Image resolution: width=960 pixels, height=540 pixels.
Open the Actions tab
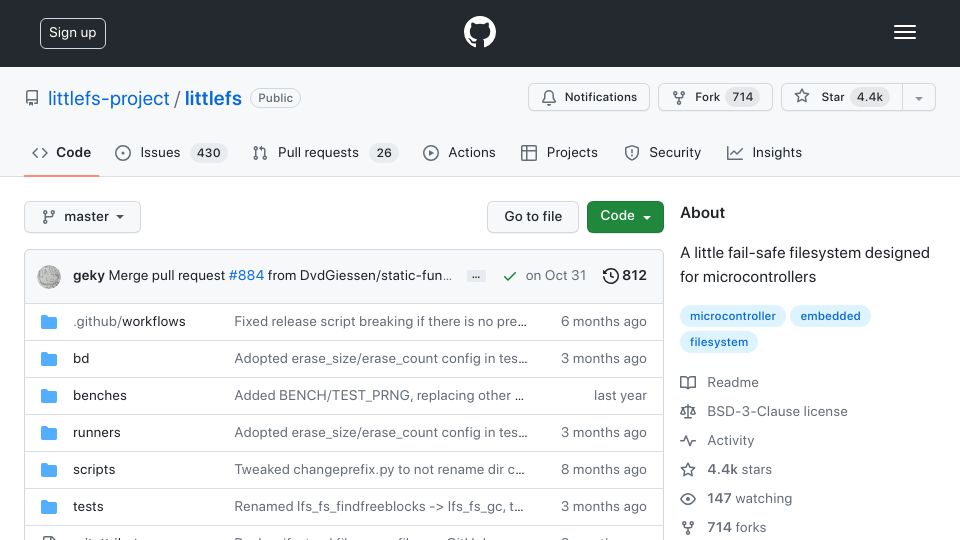pos(459,152)
